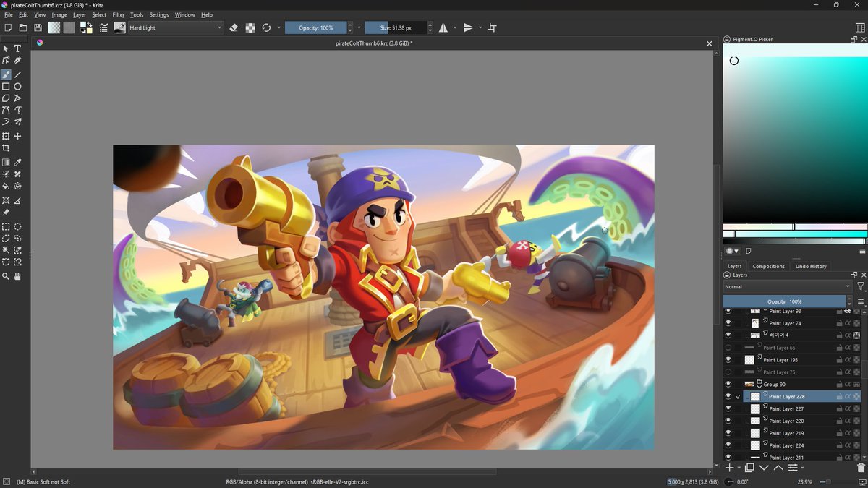Toggle lock on Paint Layer 228
Screen dimensions: 868x488
(x=840, y=397)
